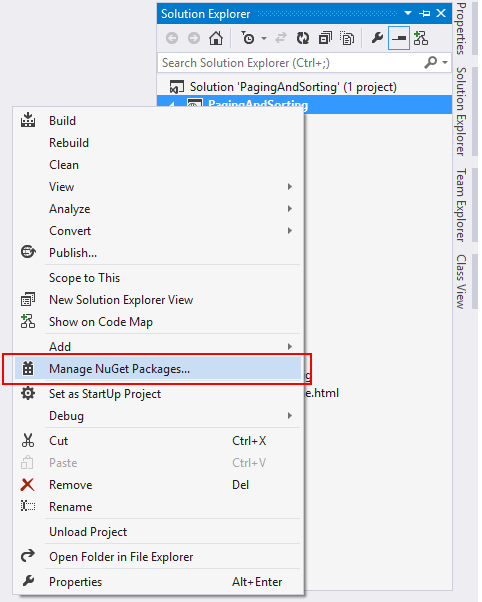Click the Pending Changes Filter clock icon

[248, 38]
